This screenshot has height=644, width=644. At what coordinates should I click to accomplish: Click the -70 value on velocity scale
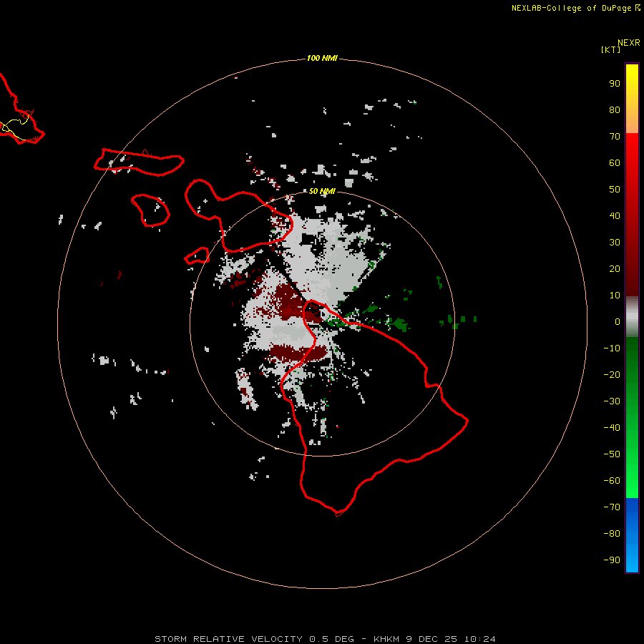612,507
